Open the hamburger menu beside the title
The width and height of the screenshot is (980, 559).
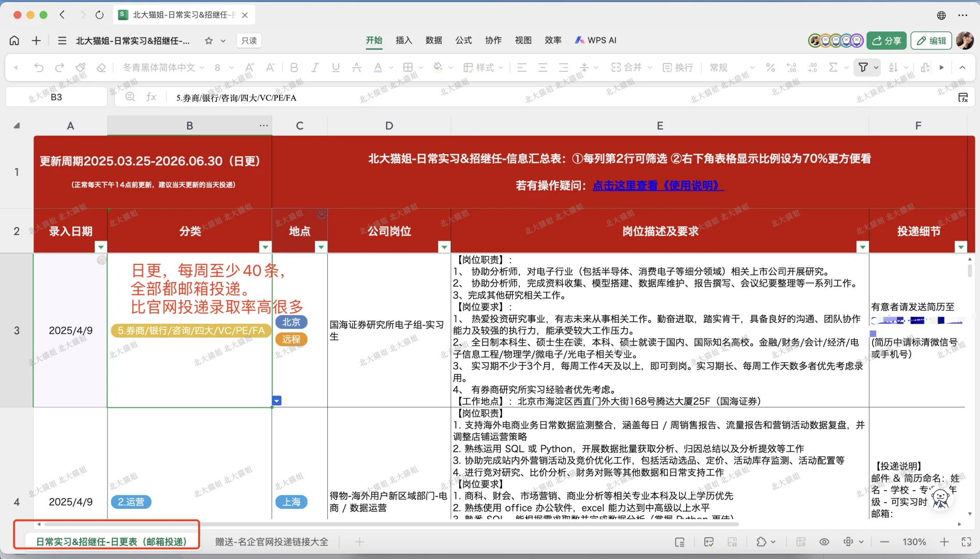[x=62, y=40]
